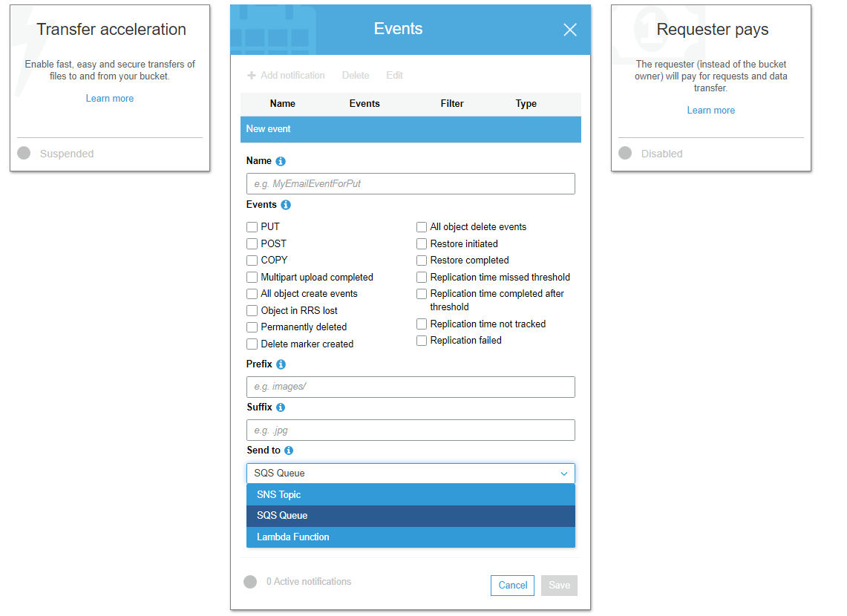Click the Suffix info icon
This screenshot has height=616, width=847.
click(x=281, y=407)
